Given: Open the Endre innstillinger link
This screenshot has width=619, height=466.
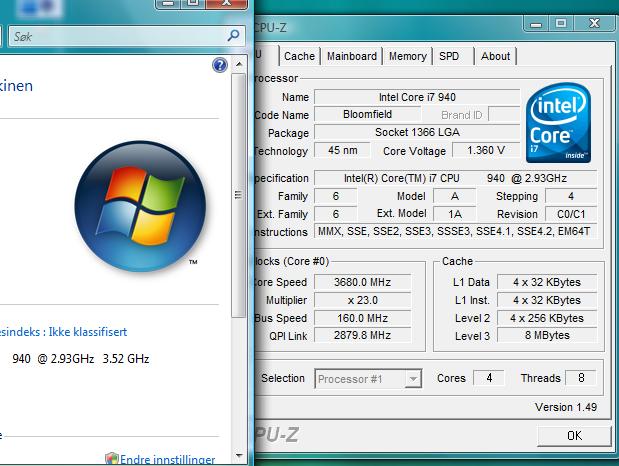Looking at the screenshot, I should [x=167, y=460].
